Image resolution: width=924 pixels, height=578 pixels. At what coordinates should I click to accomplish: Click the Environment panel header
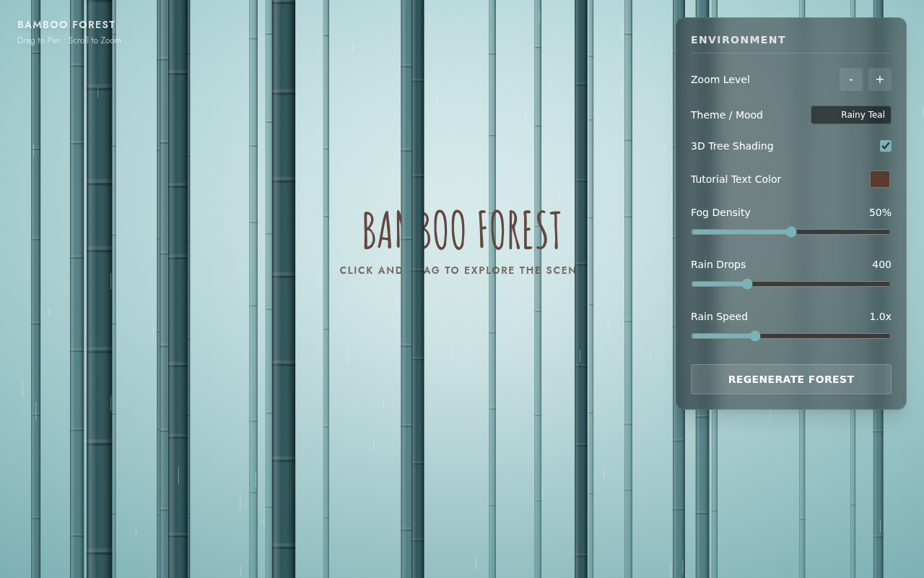pyautogui.click(x=738, y=40)
